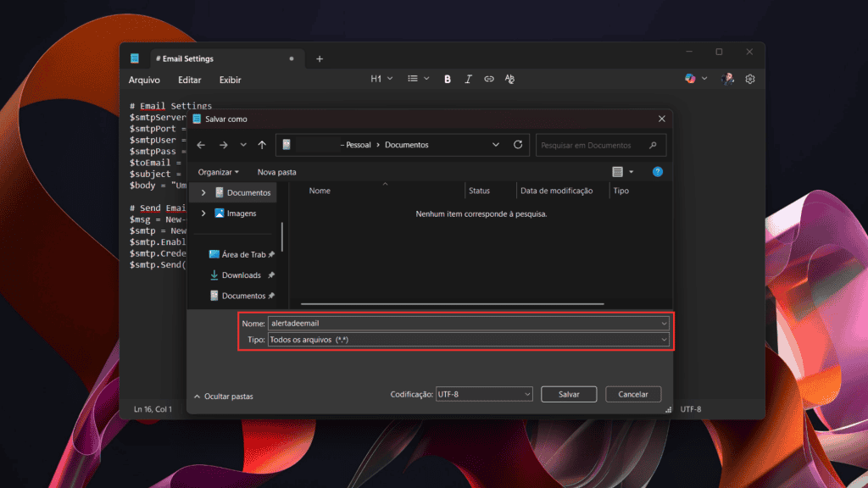
Task: Open Notepad settings gear
Action: (x=750, y=79)
